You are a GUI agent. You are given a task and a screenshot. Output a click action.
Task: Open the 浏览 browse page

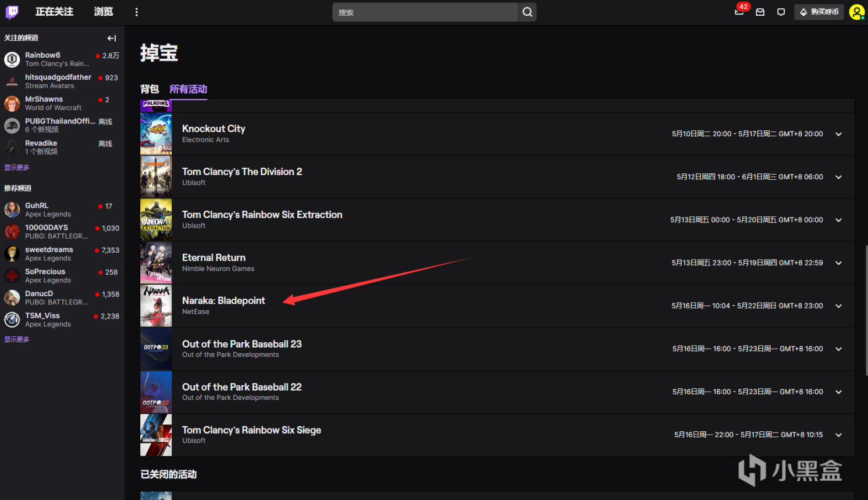(104, 12)
